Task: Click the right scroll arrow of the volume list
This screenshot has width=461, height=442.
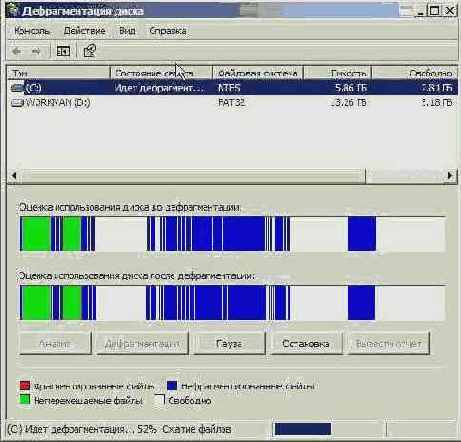Action: [450, 175]
